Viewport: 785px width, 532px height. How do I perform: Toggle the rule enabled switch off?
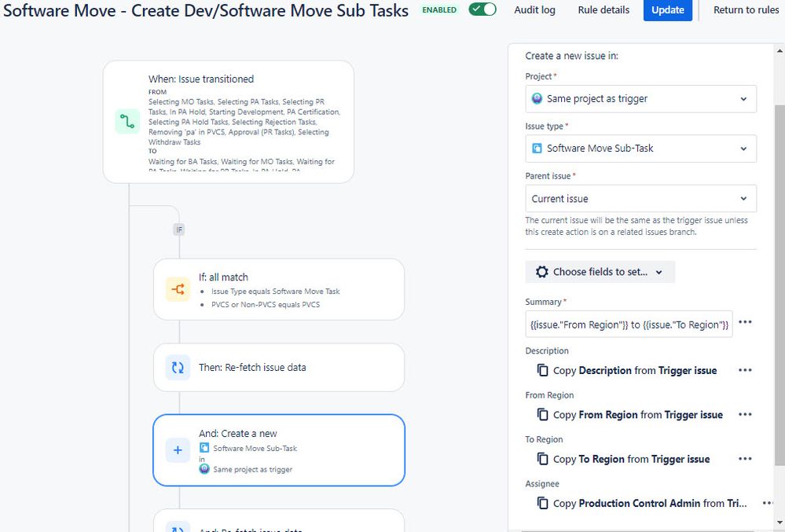point(482,9)
